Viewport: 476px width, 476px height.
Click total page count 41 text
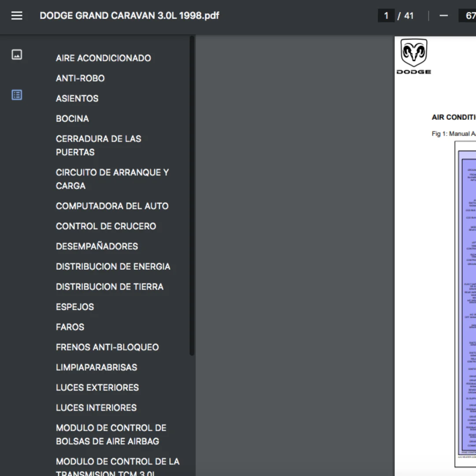(x=409, y=15)
